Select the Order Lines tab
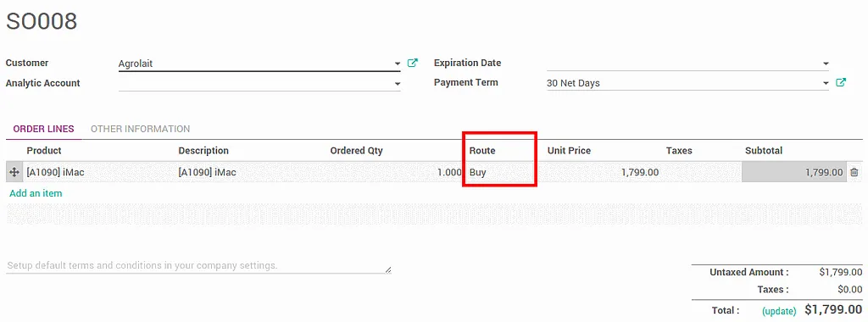Image resolution: width=868 pixels, height=322 pixels. pos(43,129)
